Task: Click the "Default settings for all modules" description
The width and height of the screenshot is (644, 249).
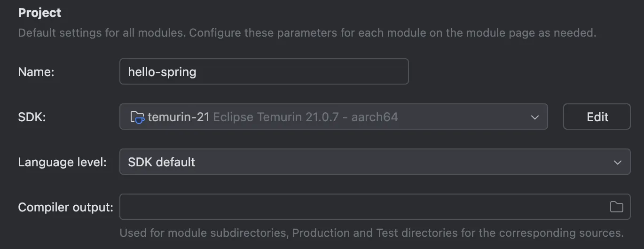Action: pos(307,33)
